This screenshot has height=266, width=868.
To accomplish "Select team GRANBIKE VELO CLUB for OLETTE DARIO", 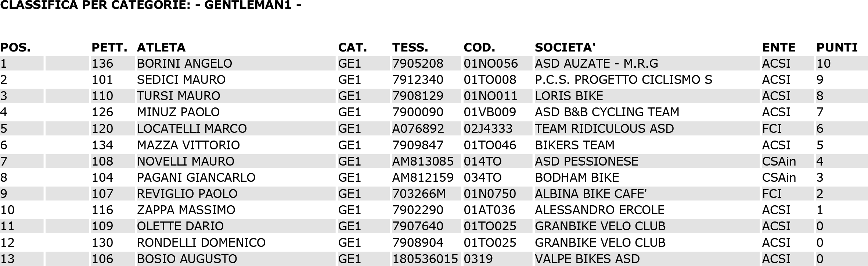I will [x=600, y=226].
